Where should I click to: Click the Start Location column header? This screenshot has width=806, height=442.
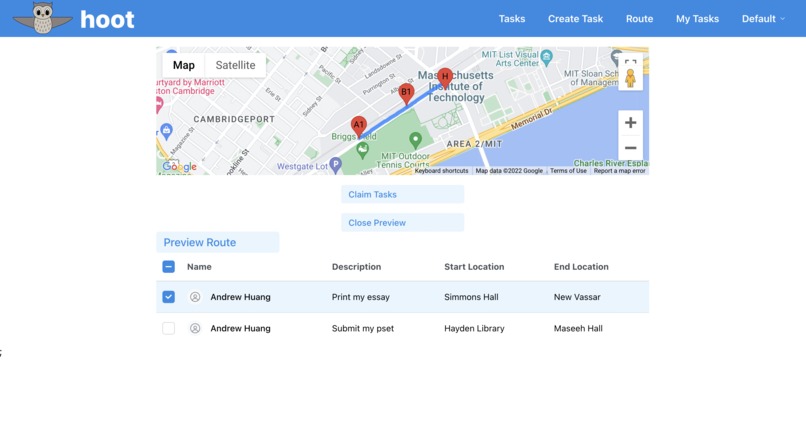(474, 267)
